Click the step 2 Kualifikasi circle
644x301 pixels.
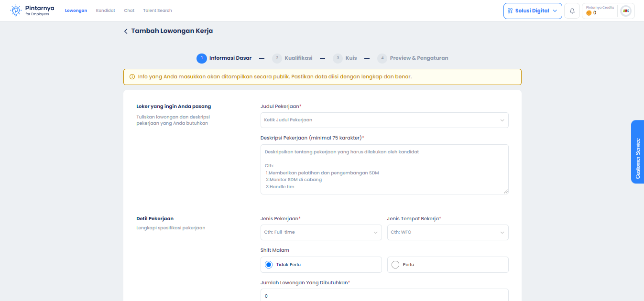pyautogui.click(x=277, y=58)
